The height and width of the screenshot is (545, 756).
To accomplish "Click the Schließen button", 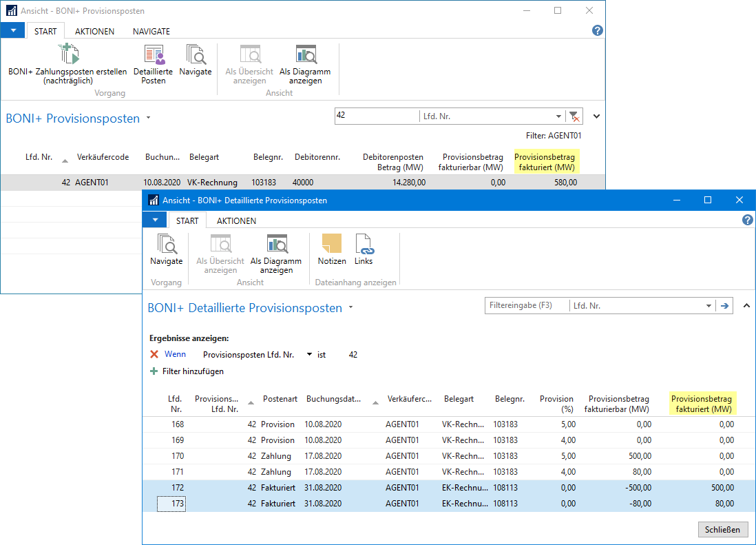I will pos(723,529).
